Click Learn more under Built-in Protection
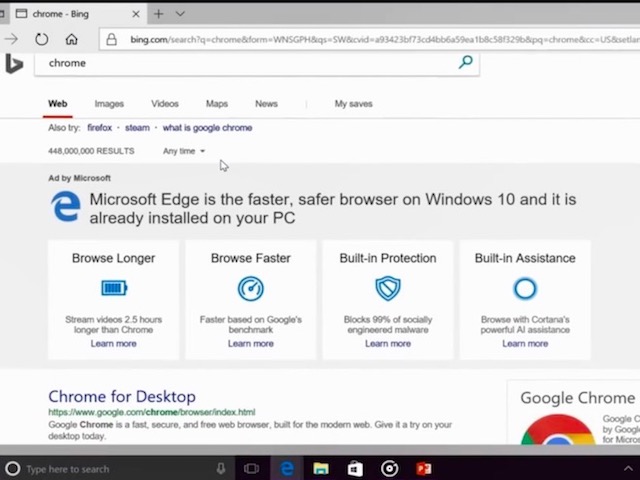Image resolution: width=640 pixels, height=480 pixels. point(388,344)
